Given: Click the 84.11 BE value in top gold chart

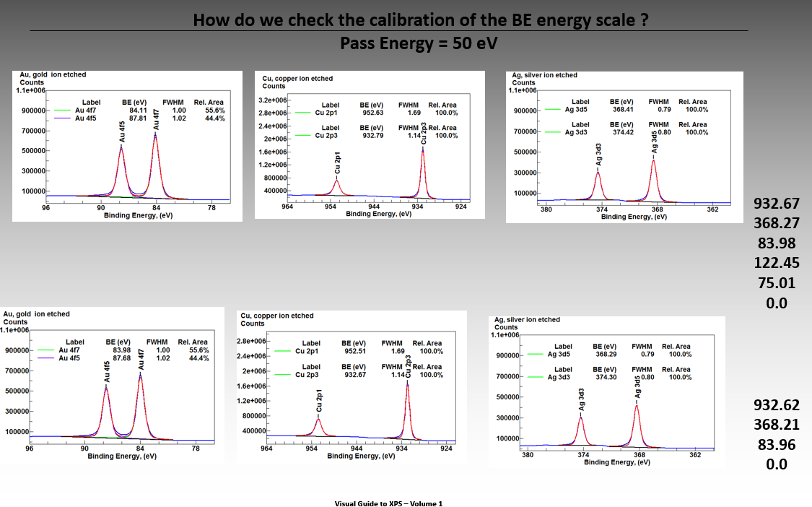Looking at the screenshot, I should (138, 110).
